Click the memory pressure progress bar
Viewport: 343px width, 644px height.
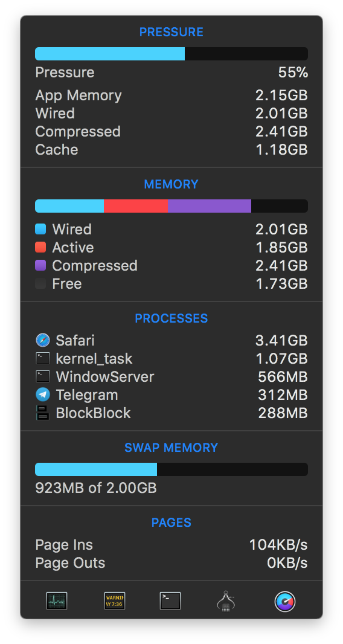tap(171, 54)
